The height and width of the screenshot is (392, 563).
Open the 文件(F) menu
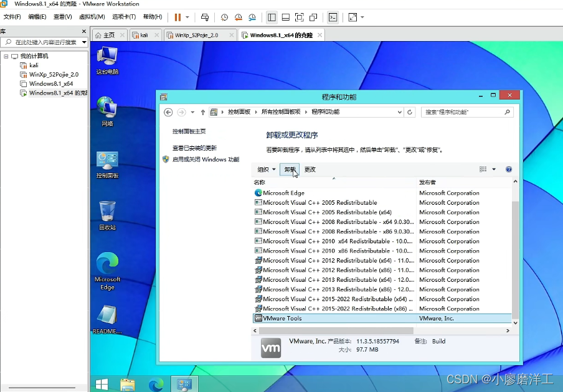pos(12,17)
